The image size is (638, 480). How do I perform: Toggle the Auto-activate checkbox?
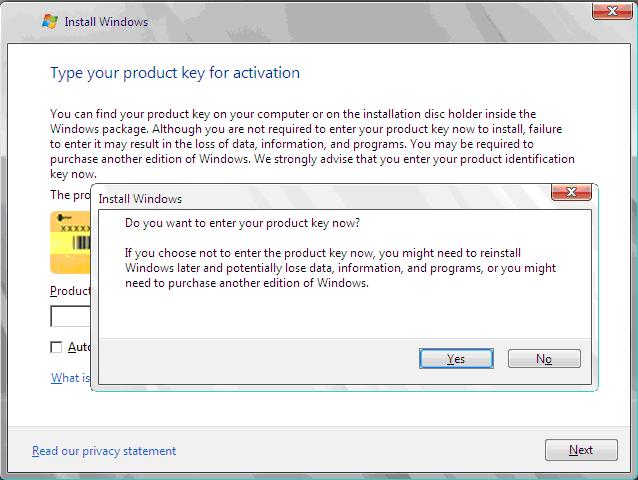tap(56, 347)
